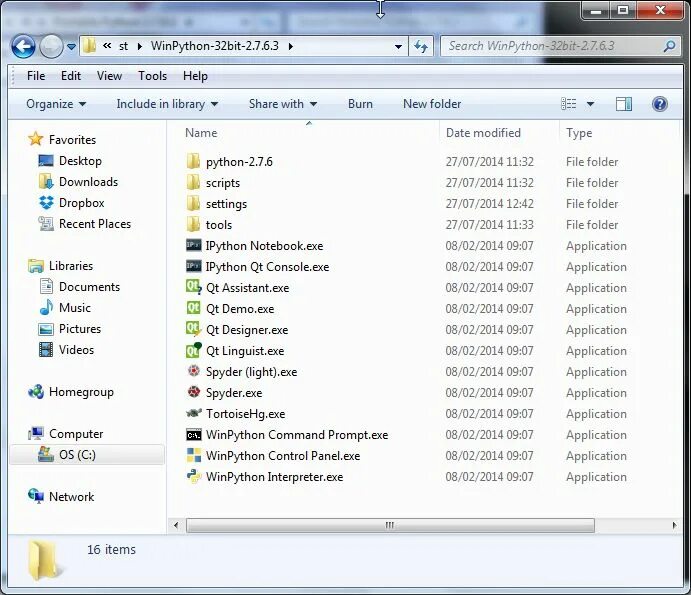The image size is (691, 595).
Task: Select the Spyder.exe icon
Action: click(193, 391)
